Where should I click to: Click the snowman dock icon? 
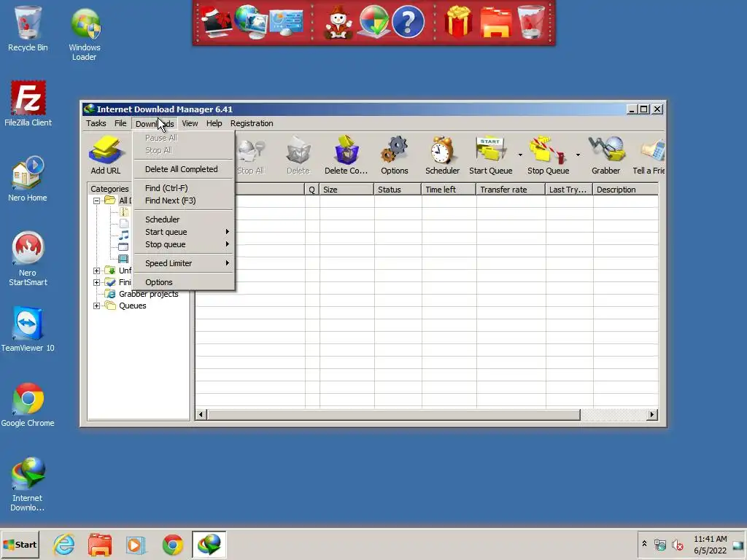(338, 22)
